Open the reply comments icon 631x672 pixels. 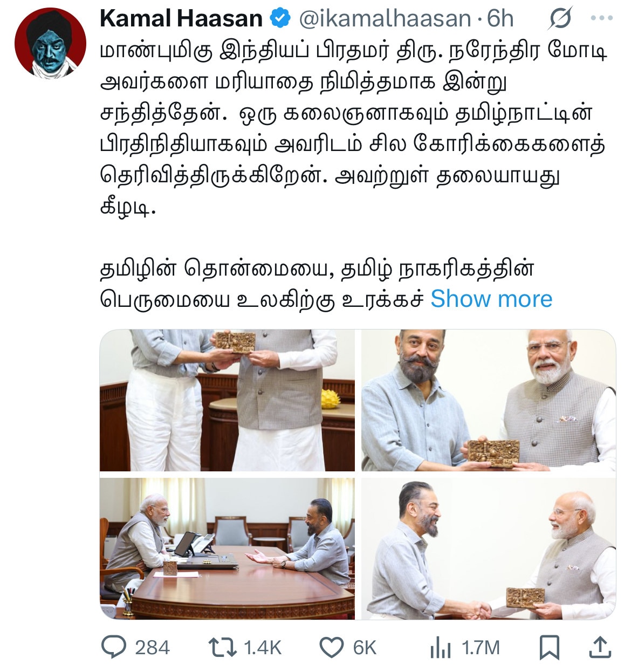[114, 647]
